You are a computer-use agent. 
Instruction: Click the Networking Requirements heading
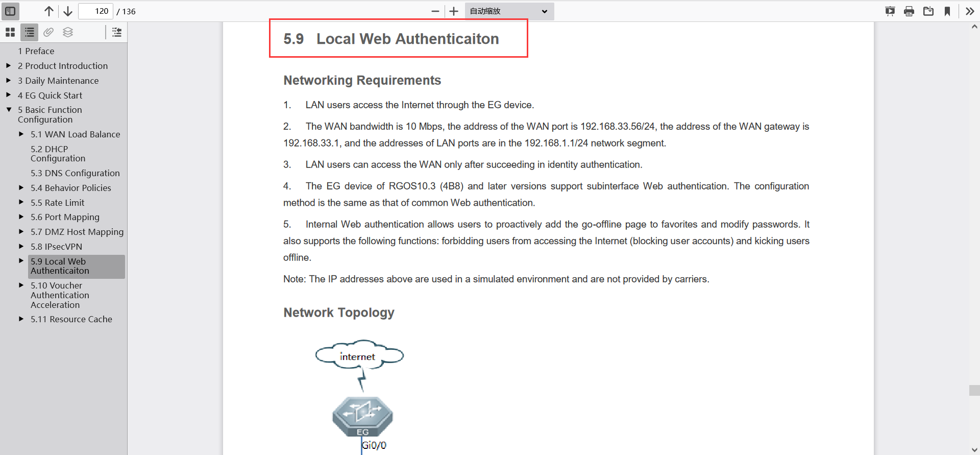362,80
